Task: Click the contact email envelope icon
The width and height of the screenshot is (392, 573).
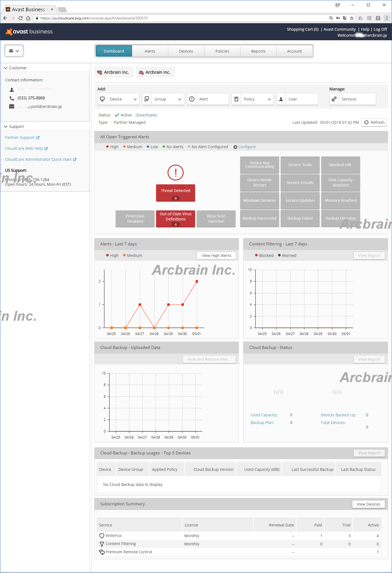Action: point(11,107)
